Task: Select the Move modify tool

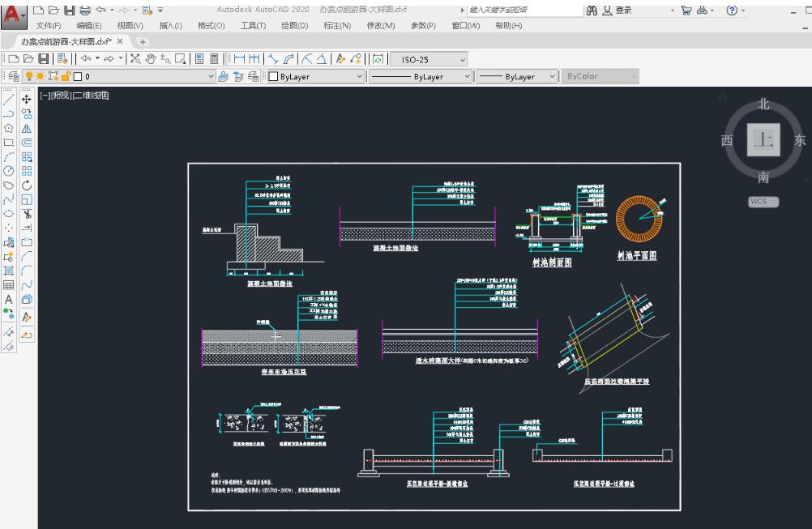Action: (27, 100)
